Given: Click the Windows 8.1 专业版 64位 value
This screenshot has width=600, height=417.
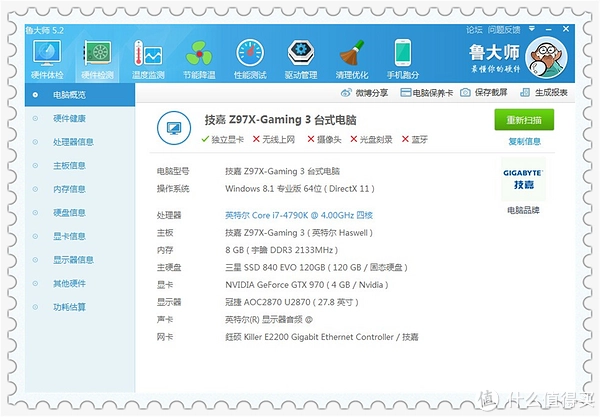Looking at the screenshot, I should point(300,189).
